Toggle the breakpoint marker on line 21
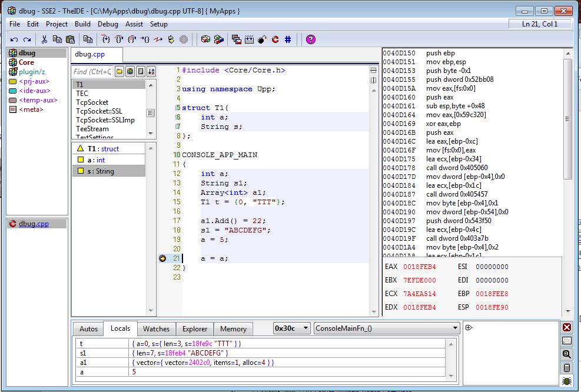This screenshot has width=581, height=392. [x=162, y=258]
